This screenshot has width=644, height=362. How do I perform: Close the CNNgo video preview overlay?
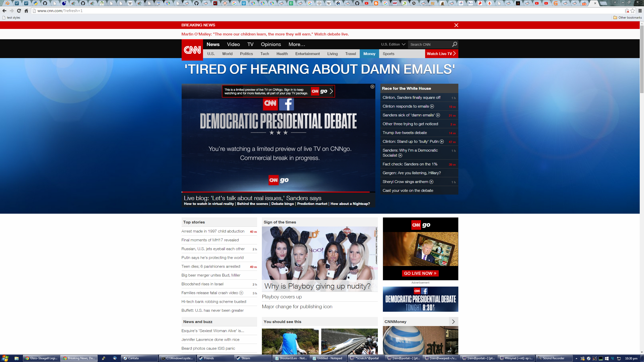click(x=372, y=87)
